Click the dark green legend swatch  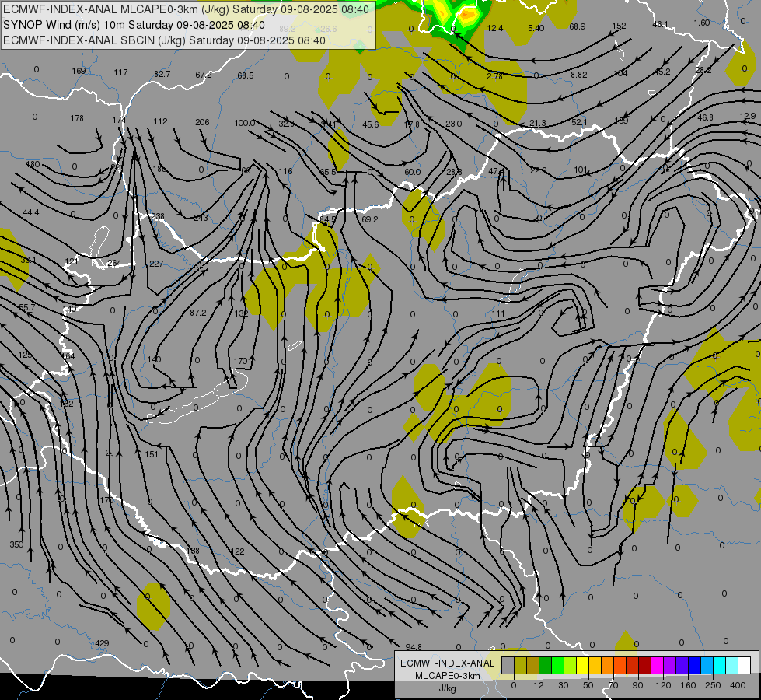click(546, 666)
